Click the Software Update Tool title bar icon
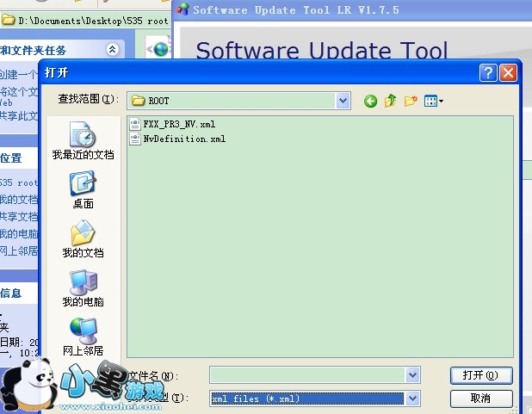 183,9
